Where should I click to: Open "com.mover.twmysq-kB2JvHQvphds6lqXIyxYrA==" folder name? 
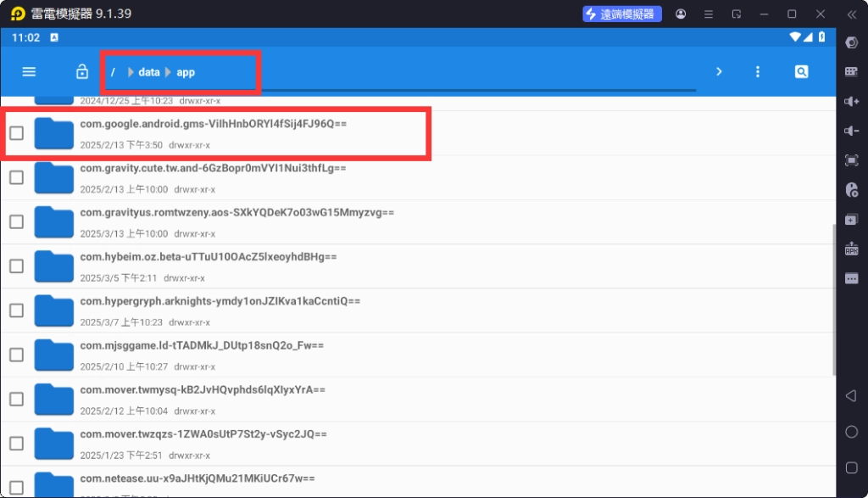click(x=203, y=390)
